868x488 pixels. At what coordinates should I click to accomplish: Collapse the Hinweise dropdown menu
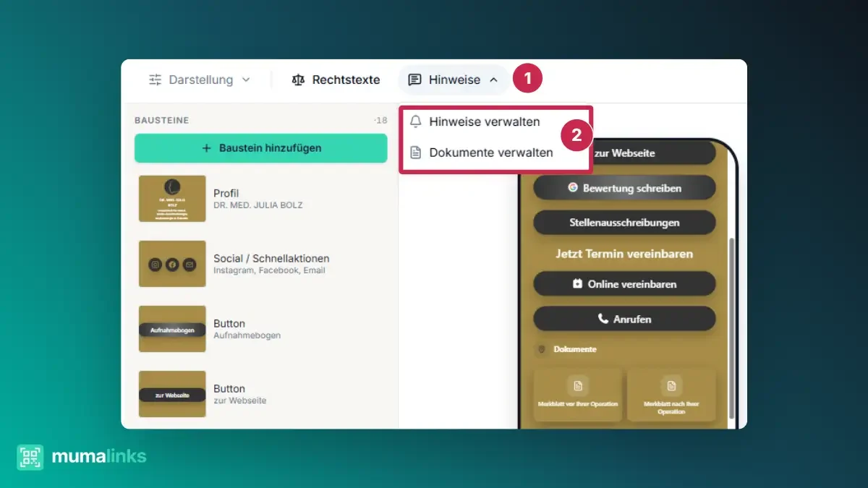(x=454, y=80)
